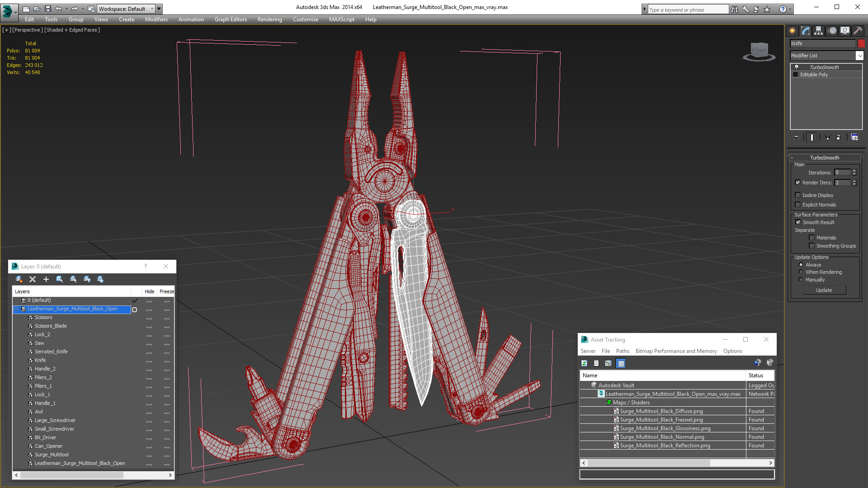This screenshot has height=488, width=868.
Task: Click the Shaded + Edged Faces viewport label
Action: pos(72,30)
